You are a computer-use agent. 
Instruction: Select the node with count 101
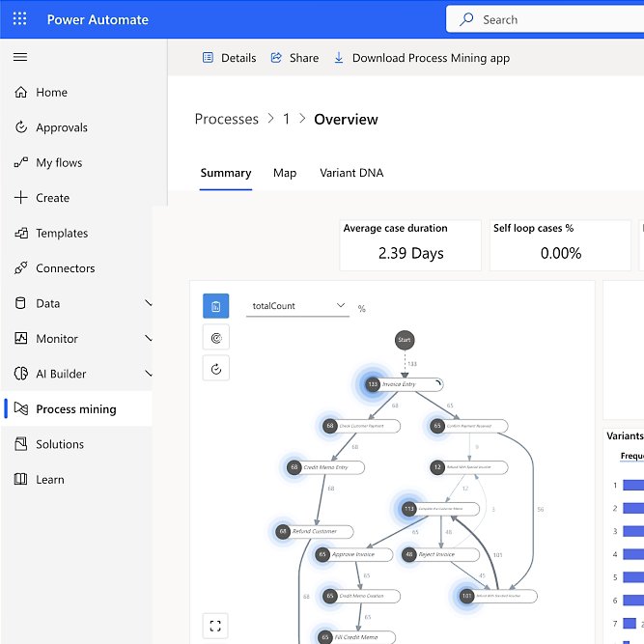498,596
